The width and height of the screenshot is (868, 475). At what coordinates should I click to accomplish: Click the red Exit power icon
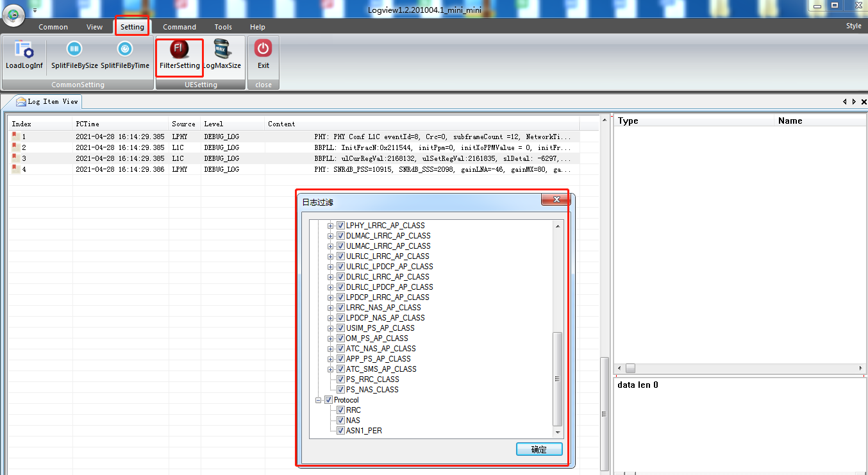click(x=263, y=49)
